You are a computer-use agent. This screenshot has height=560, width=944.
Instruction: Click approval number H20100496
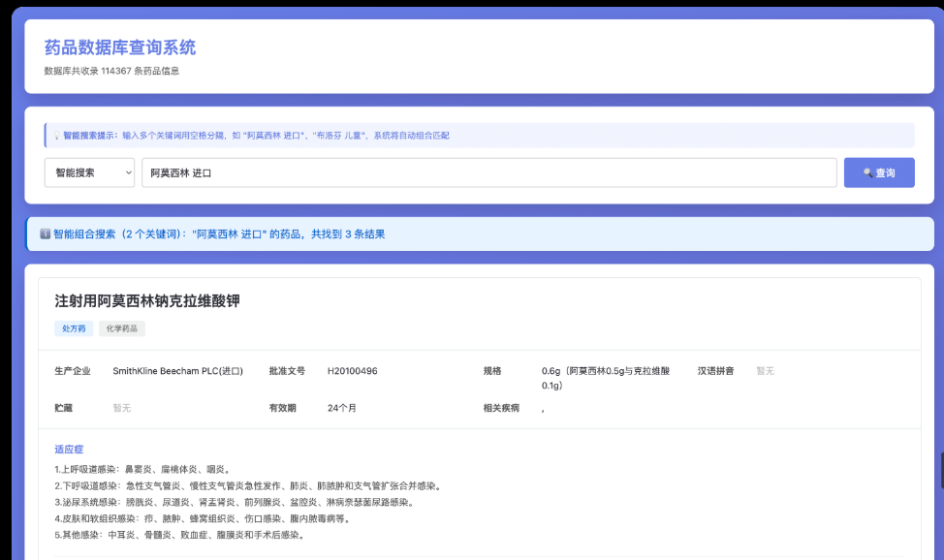(352, 371)
